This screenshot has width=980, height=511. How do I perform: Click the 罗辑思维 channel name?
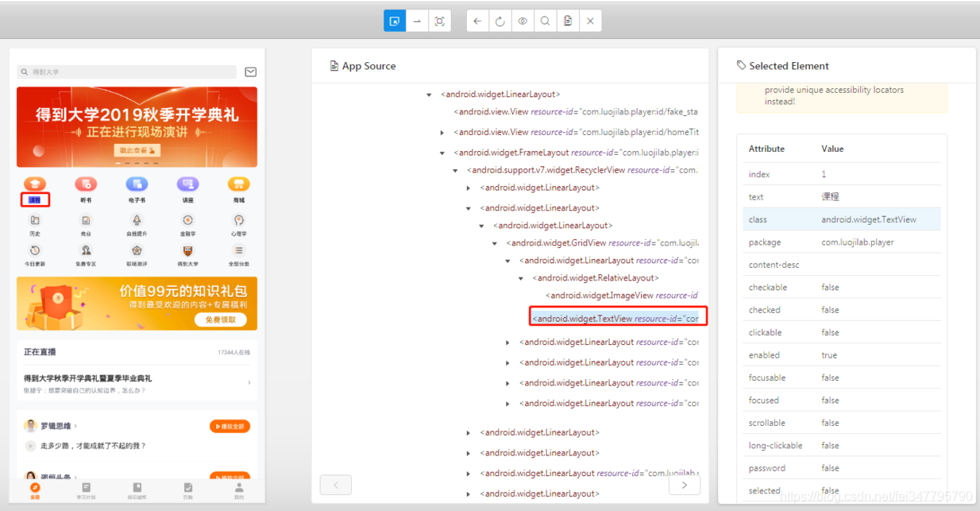coord(56,426)
